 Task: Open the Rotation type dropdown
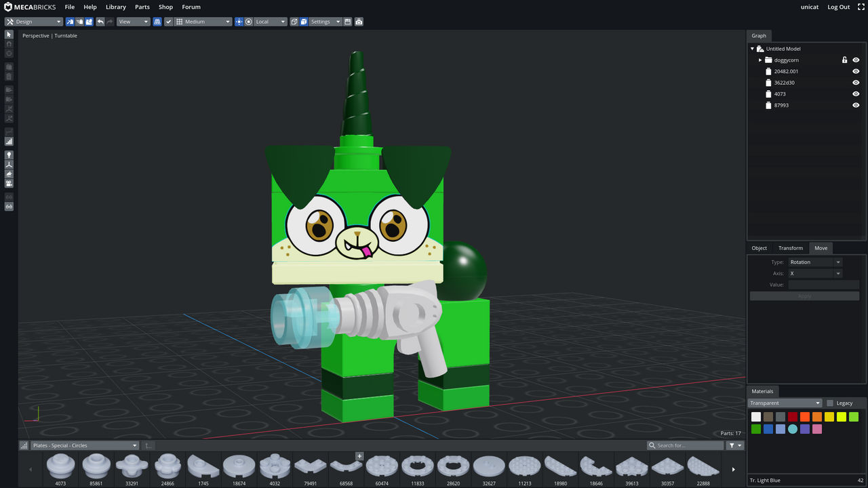[814, 262]
